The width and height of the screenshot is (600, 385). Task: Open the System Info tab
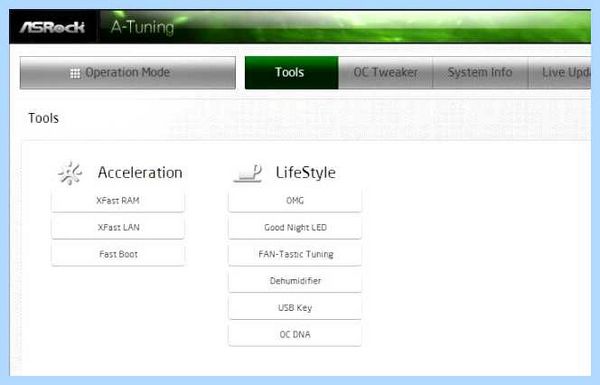coord(480,73)
